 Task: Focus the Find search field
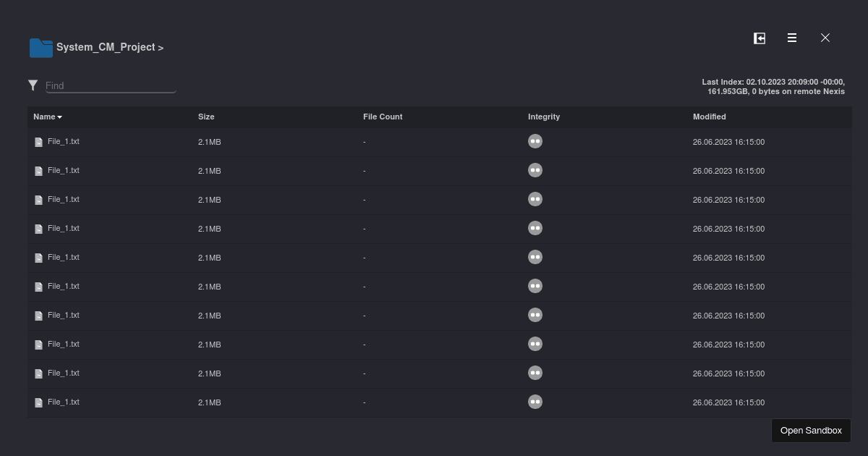coord(111,85)
